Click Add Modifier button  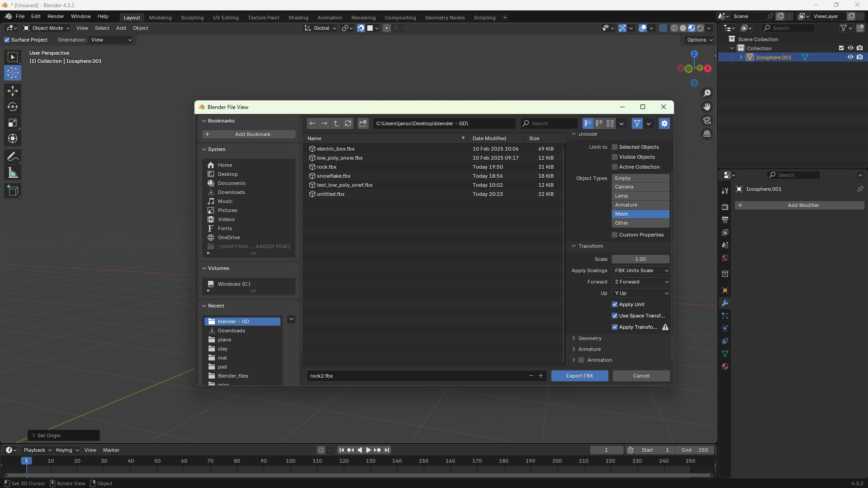coord(800,205)
